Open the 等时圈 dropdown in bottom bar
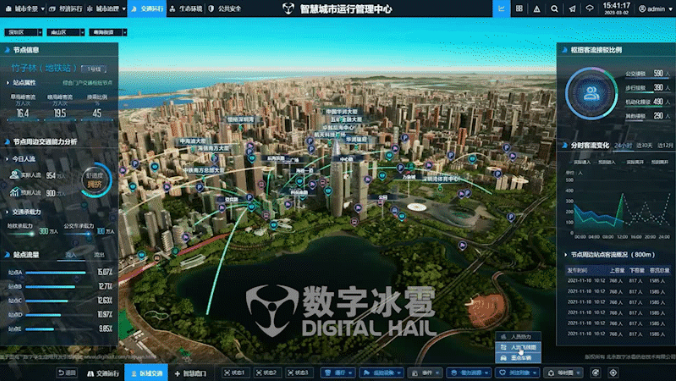Screen dimensions: 676x381 tap(564, 373)
